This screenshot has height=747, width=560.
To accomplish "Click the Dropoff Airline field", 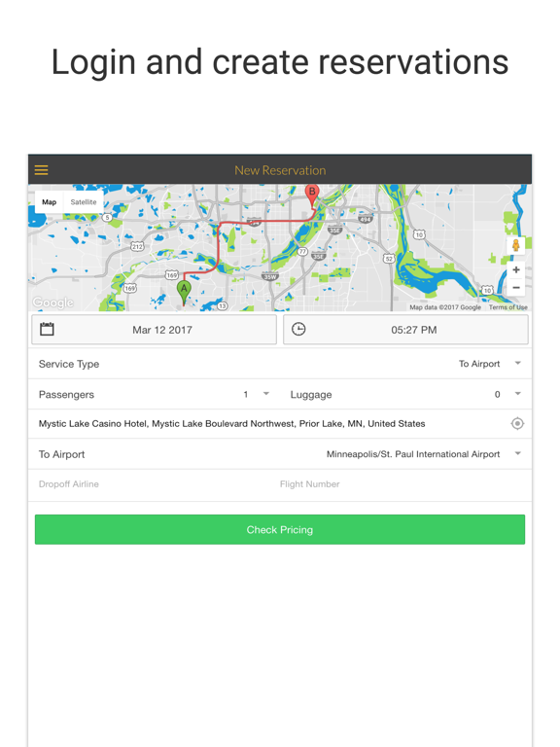I will pos(153,484).
